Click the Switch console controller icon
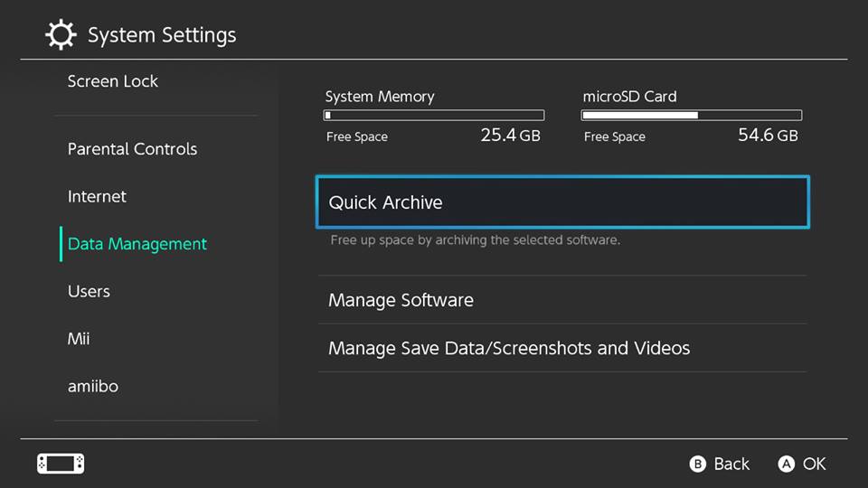868x488 pixels. point(61,464)
